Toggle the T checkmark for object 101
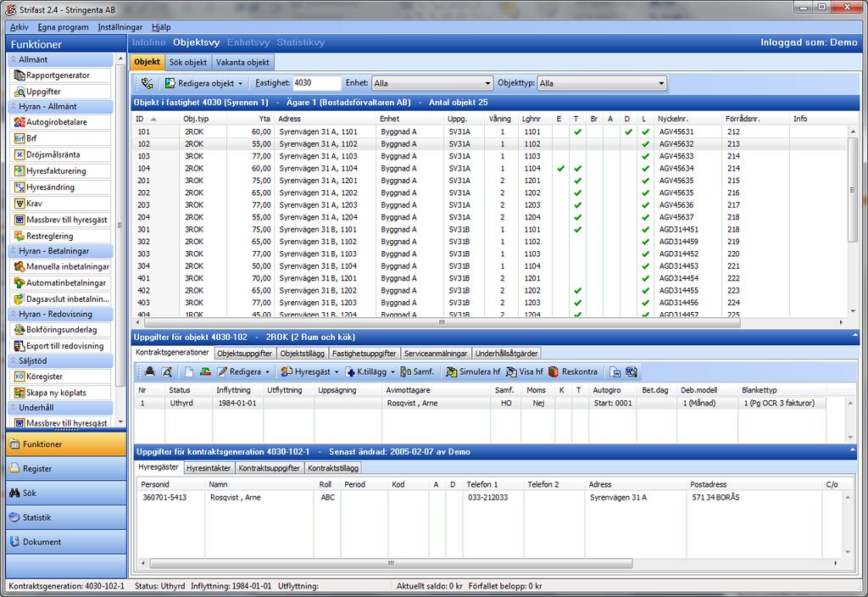868x597 pixels. coord(577,131)
